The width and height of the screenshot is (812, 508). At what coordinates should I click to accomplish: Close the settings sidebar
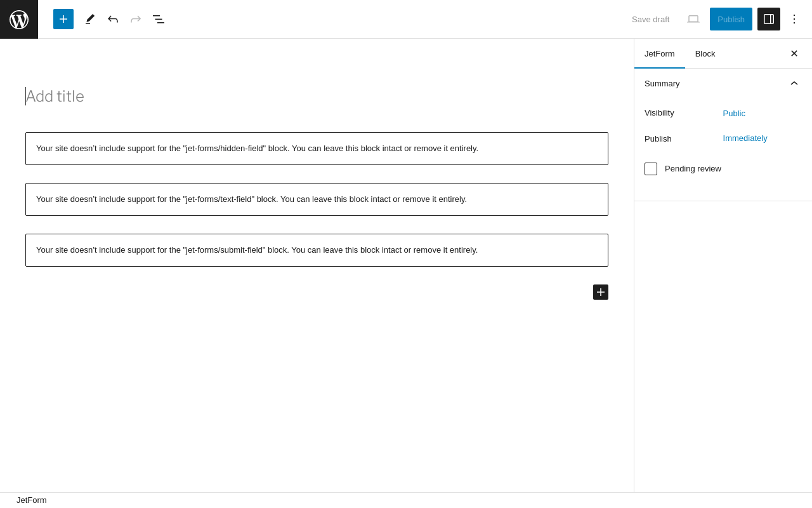pyautogui.click(x=794, y=54)
